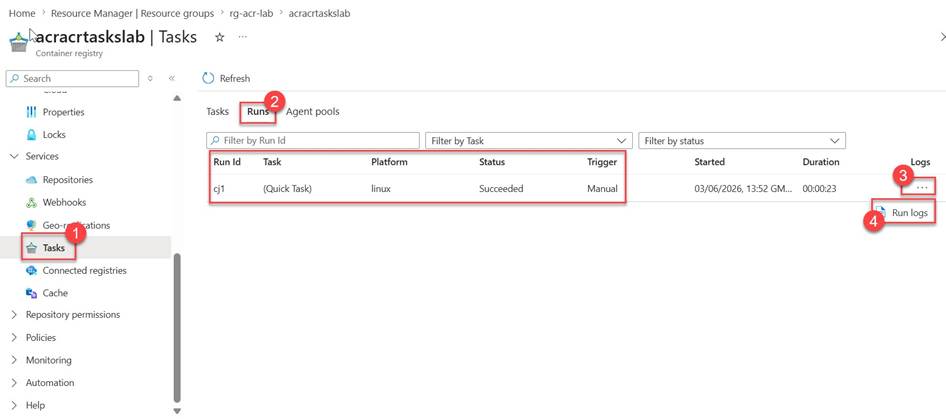Click the Webhooks icon
946x419 pixels.
(31, 202)
